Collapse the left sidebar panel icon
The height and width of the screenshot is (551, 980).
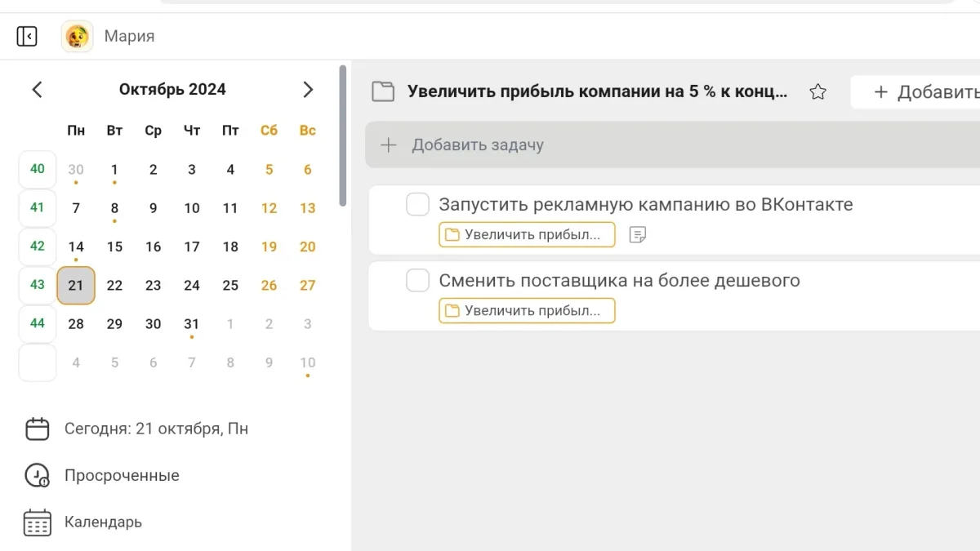(27, 37)
